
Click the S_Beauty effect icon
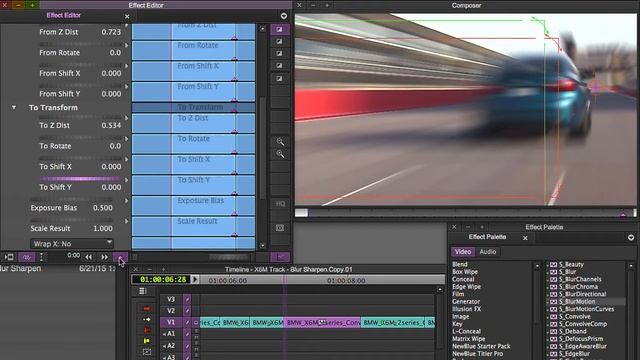pyautogui.click(x=553, y=264)
